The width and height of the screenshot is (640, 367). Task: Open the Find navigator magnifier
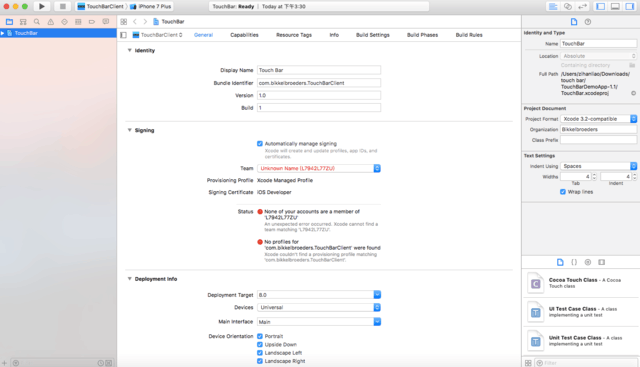[x=37, y=22]
